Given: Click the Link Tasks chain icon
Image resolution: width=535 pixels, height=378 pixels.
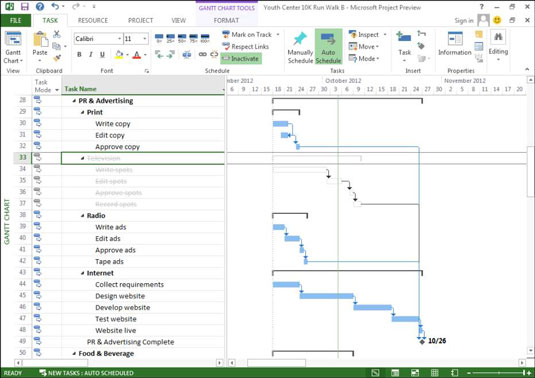Looking at the screenshot, I should [203, 55].
